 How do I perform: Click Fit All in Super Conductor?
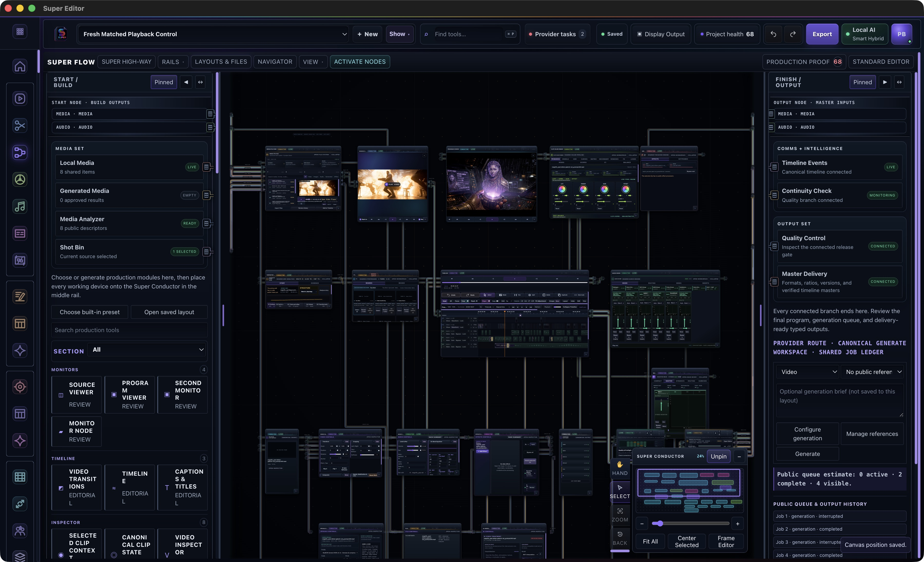[650, 541]
